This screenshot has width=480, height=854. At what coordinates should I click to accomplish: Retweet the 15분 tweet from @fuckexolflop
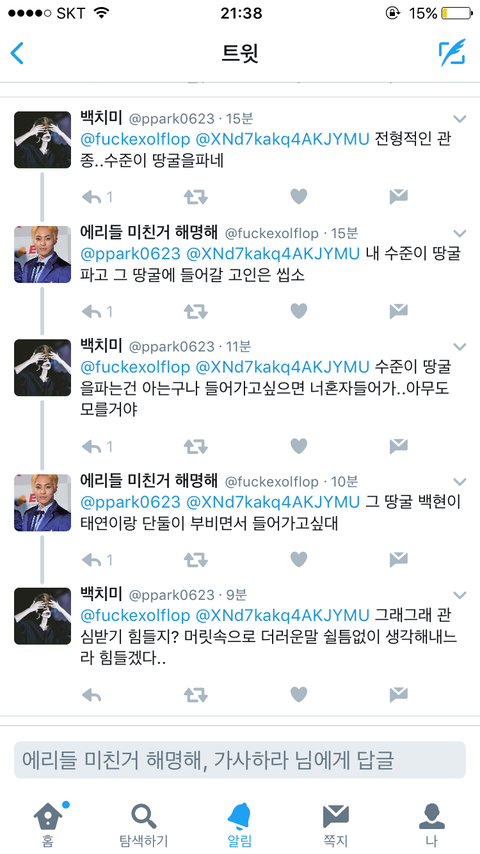[195, 312]
